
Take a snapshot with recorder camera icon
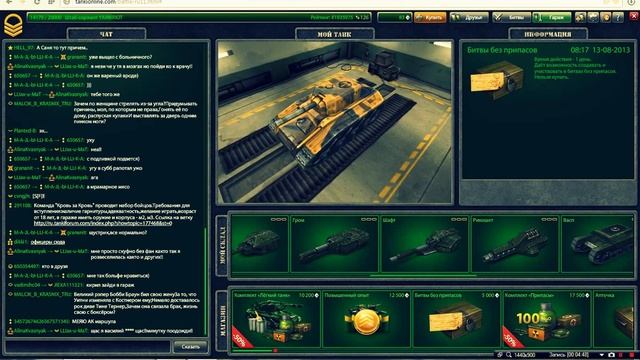611,355
